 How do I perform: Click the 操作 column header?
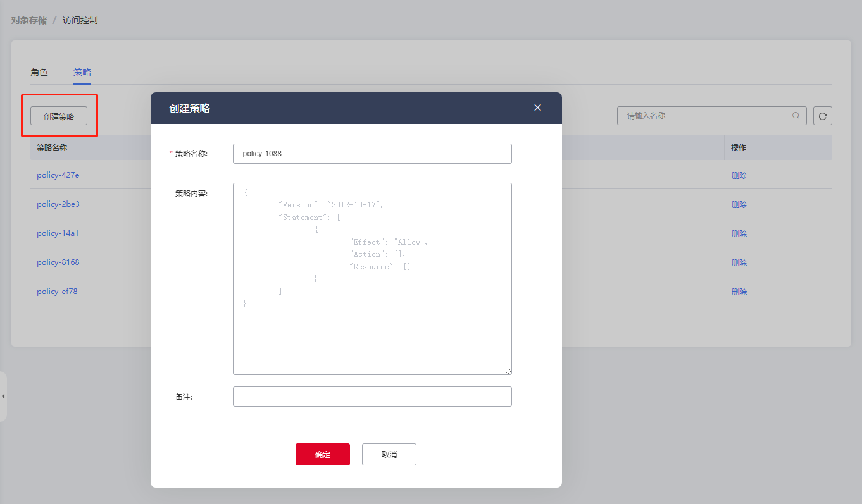coord(739,147)
